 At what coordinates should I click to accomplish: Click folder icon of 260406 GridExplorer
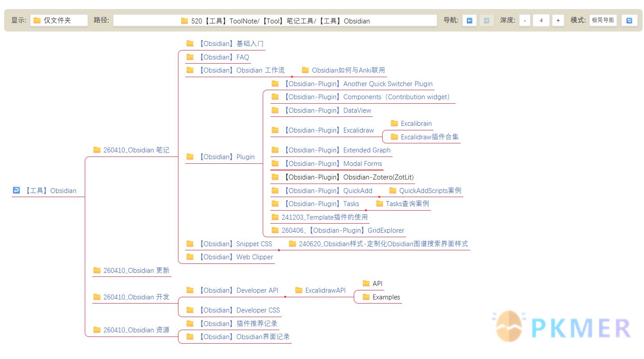click(x=275, y=230)
